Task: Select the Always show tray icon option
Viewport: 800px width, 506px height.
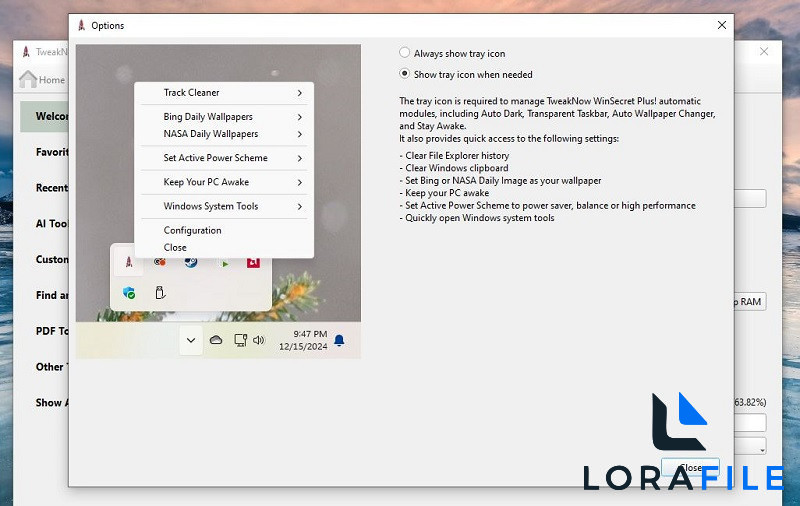Action: coord(452,53)
